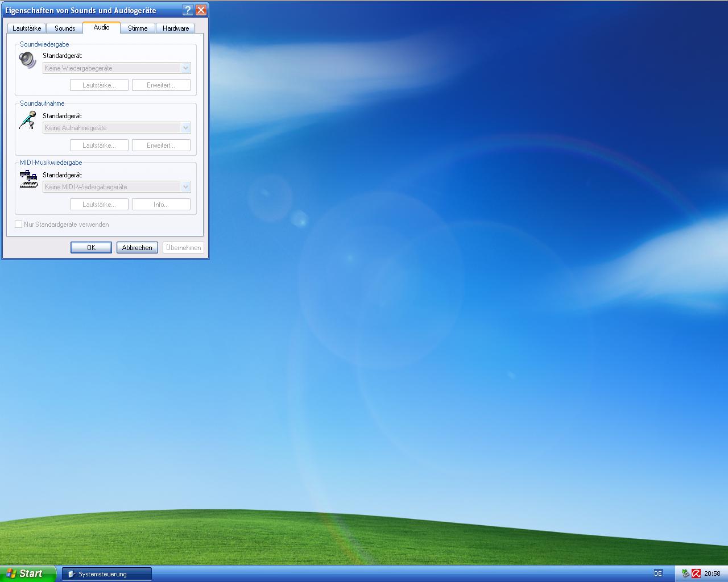
Task: Toggle Nur Standardgeräte verwenden checkbox
Action: point(19,225)
